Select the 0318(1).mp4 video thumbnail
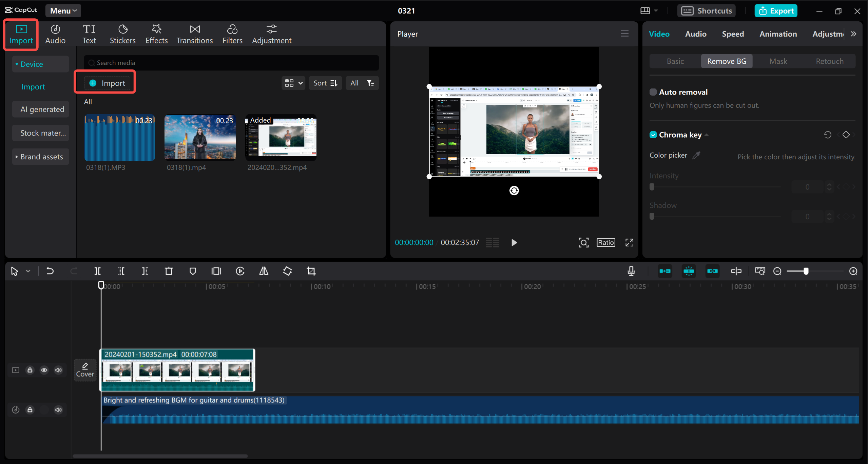 pos(200,137)
